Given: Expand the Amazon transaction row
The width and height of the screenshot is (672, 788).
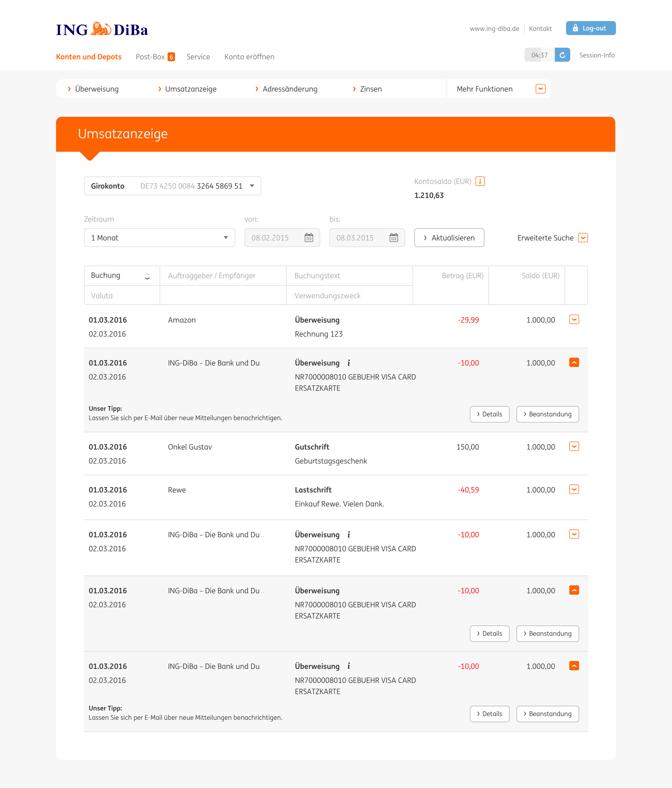Looking at the screenshot, I should (x=573, y=319).
